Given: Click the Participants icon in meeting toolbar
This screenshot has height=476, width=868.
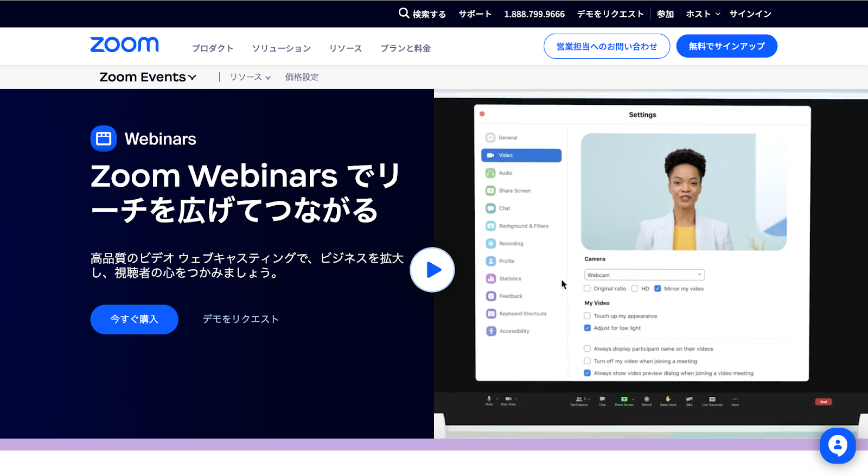Looking at the screenshot, I should [579, 399].
